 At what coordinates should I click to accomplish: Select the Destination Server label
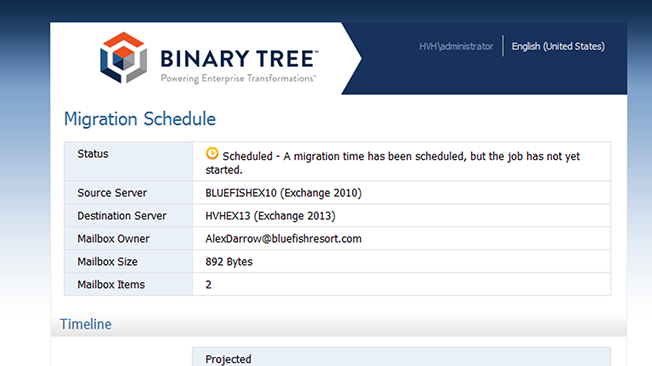point(122,216)
